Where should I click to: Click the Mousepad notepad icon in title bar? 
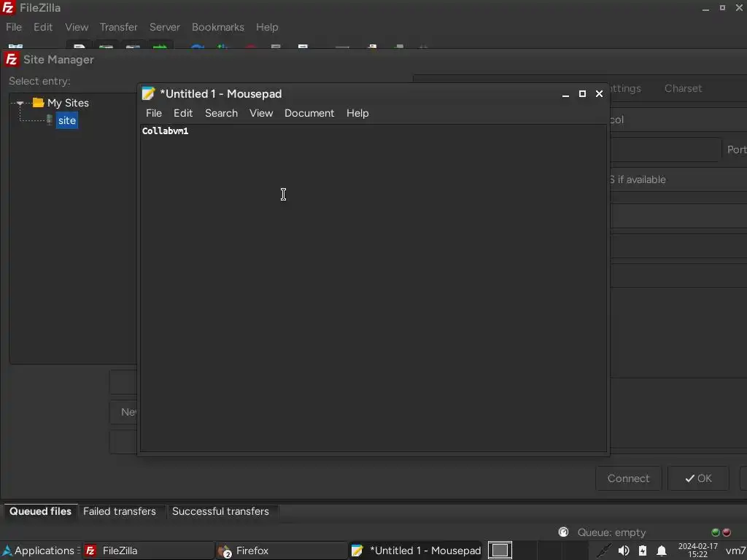coord(148,93)
